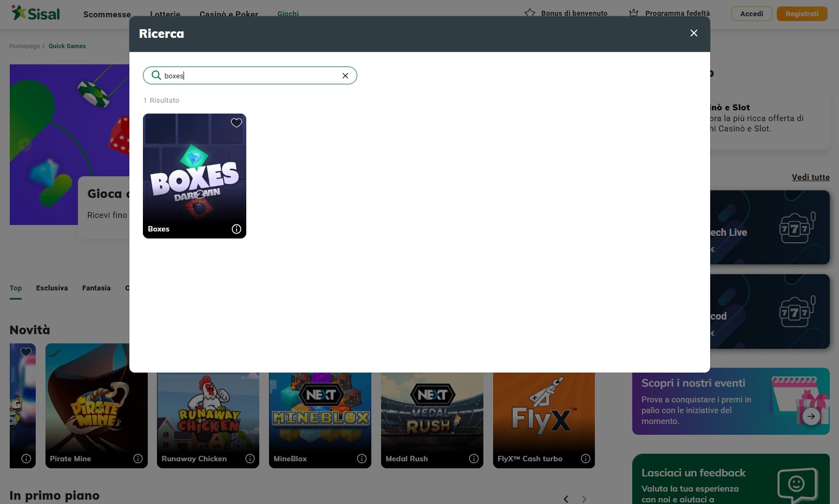Show info for Runaway Chicken
Screen dimensions: 839x504
coord(250,459)
